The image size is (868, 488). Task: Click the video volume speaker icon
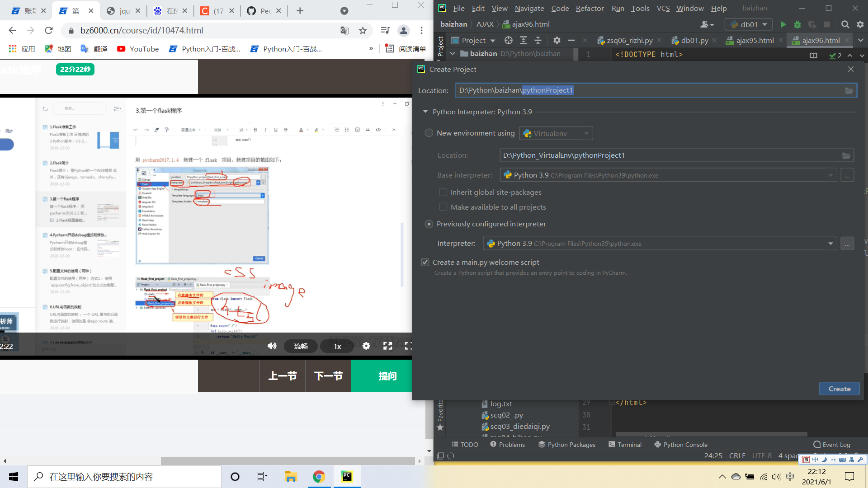point(272,346)
